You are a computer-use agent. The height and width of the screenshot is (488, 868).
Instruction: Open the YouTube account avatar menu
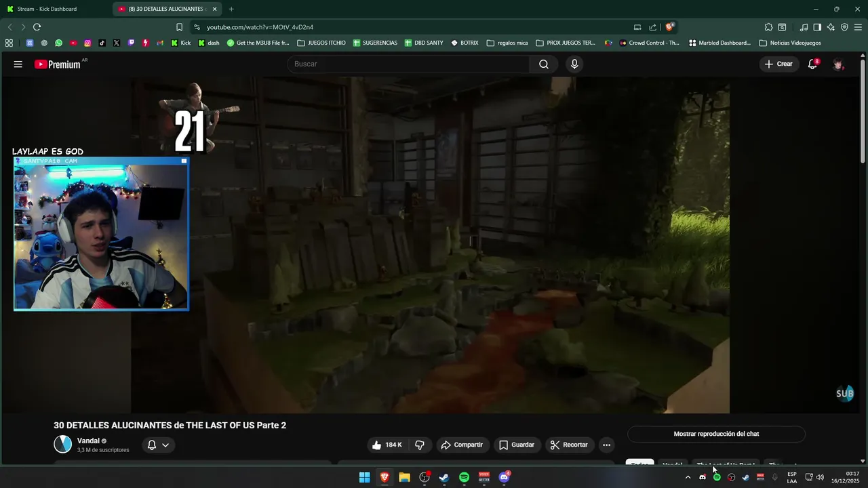pos(838,64)
